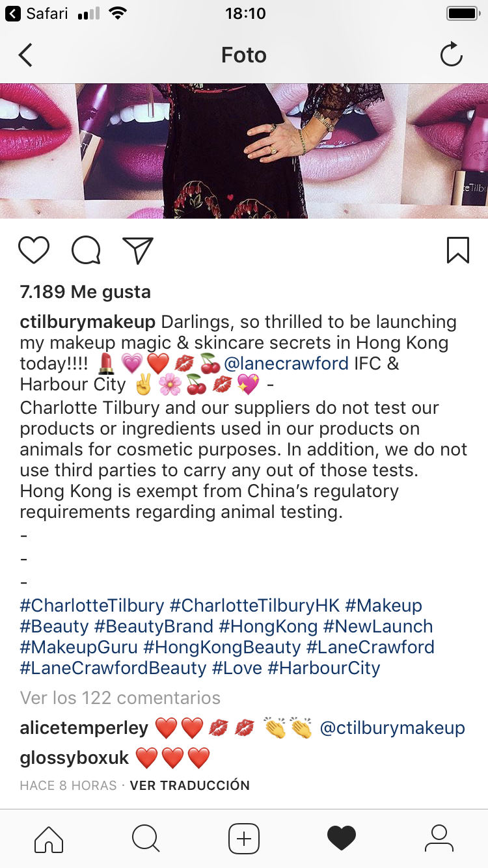Open the Home tab icon
Screen dimensions: 488x868
tap(49, 839)
